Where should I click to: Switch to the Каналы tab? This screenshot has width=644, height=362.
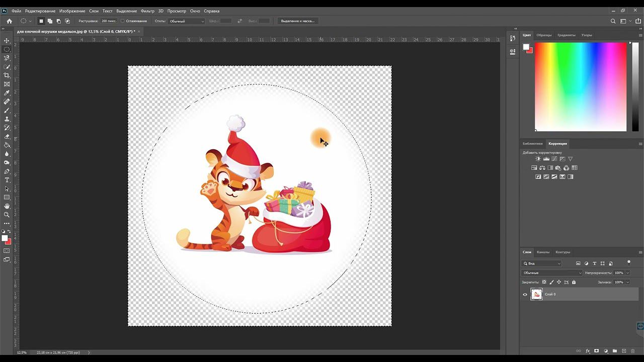pos(543,252)
